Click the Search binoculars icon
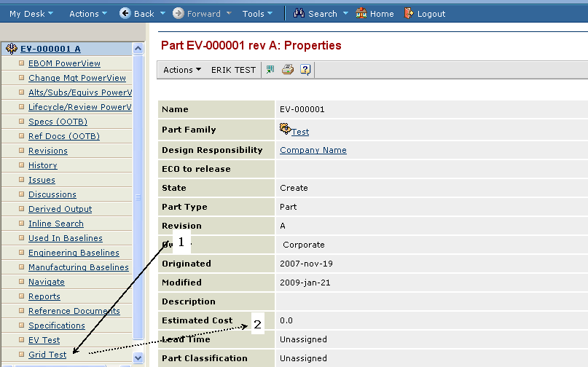Image resolution: width=588 pixels, height=367 pixels. [299, 13]
